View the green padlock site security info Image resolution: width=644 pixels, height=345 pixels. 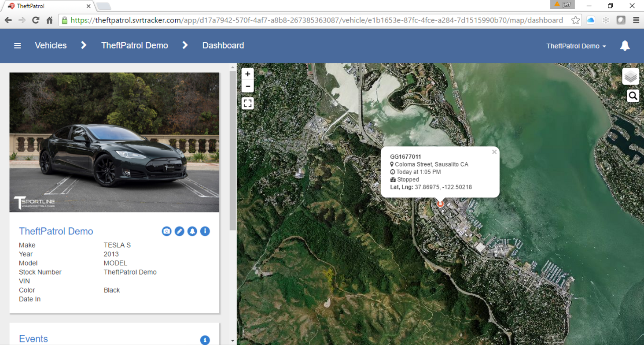[x=65, y=20]
